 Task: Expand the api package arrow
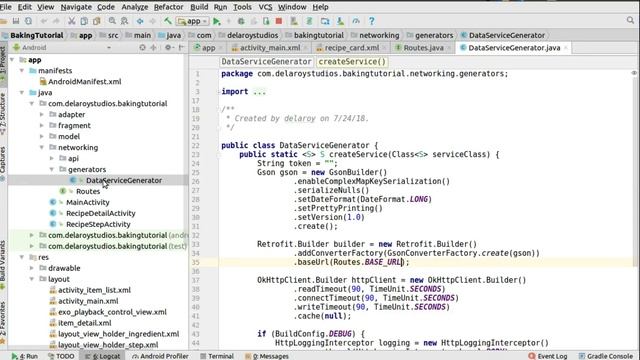click(52, 158)
